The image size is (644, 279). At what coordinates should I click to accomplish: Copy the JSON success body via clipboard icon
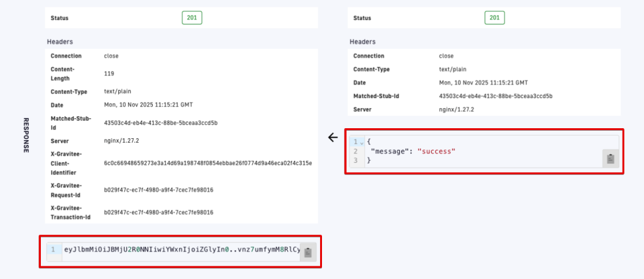point(610,158)
